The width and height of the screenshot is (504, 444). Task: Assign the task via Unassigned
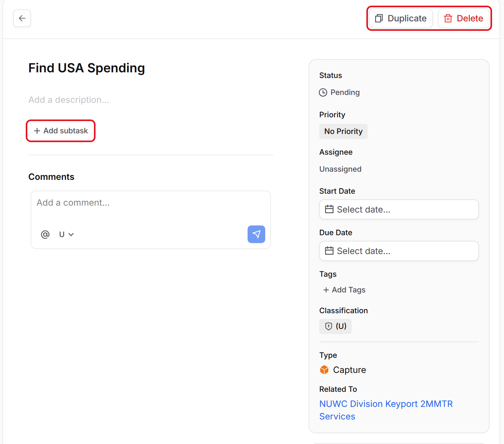[340, 169]
